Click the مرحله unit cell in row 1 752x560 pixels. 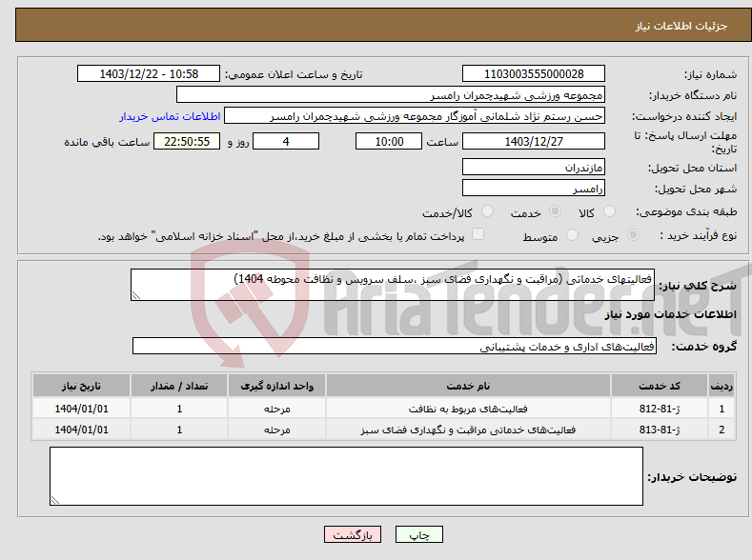pyautogui.click(x=276, y=409)
